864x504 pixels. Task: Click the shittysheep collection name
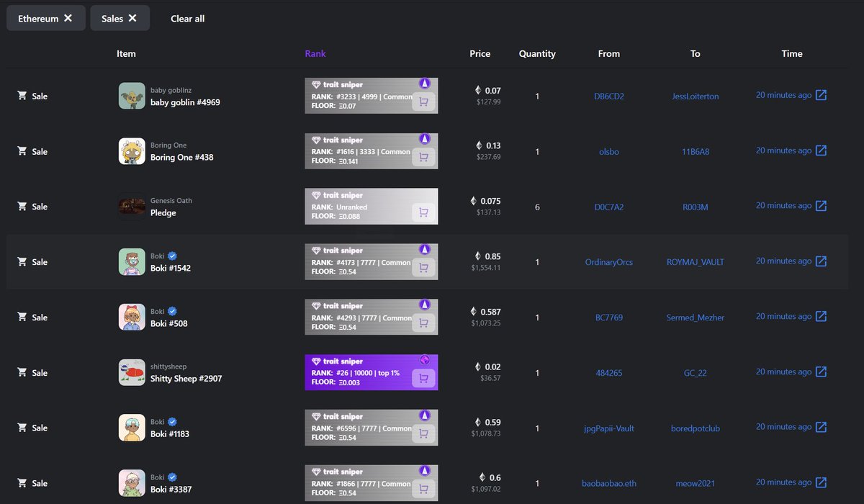pos(168,366)
